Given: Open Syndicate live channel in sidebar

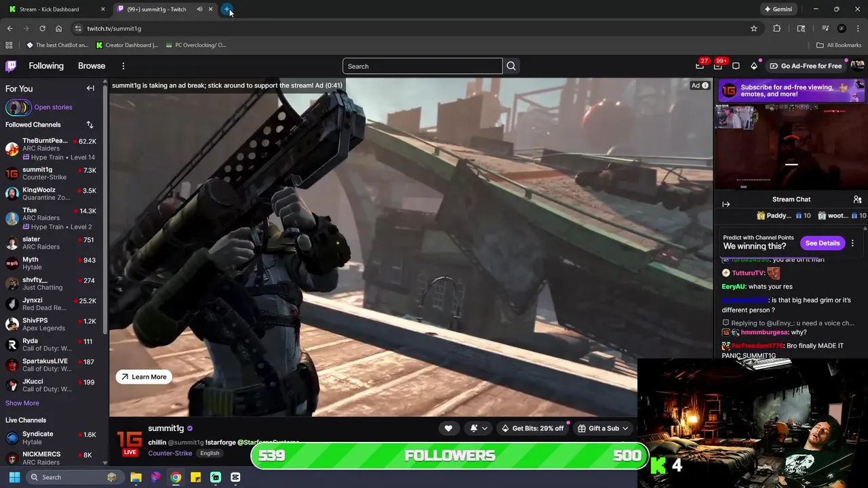Looking at the screenshot, I should click(52, 438).
